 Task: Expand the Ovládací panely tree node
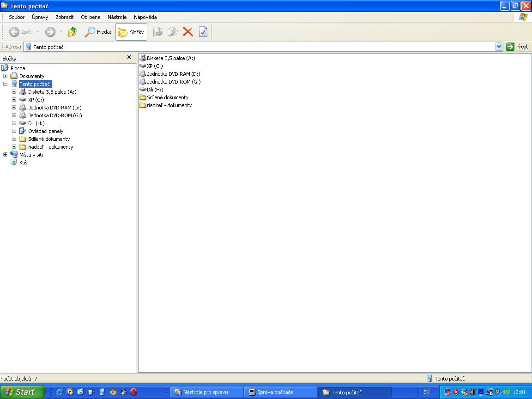pos(14,131)
